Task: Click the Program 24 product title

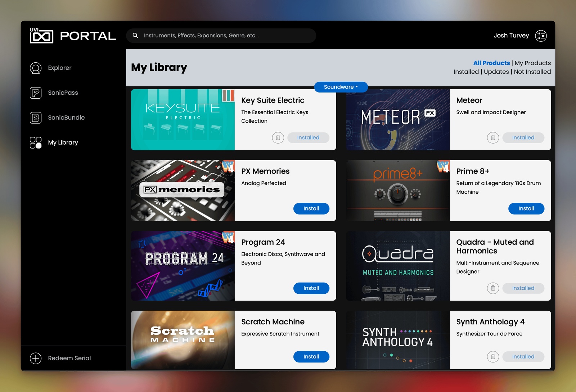Action: click(x=263, y=242)
